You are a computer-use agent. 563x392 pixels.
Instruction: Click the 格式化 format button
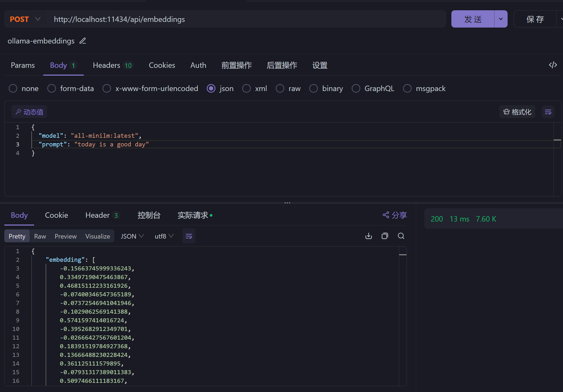(517, 112)
